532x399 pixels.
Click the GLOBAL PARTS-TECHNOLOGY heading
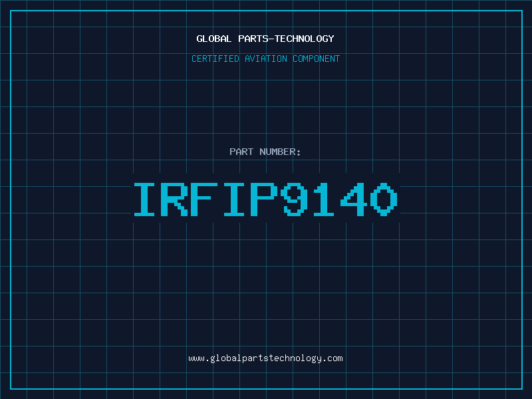click(265, 39)
